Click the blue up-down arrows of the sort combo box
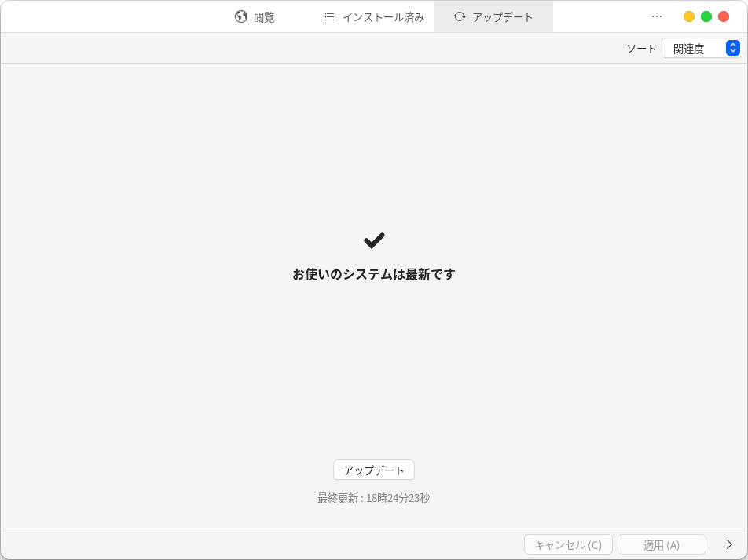Image resolution: width=748 pixels, height=560 pixels. click(732, 49)
